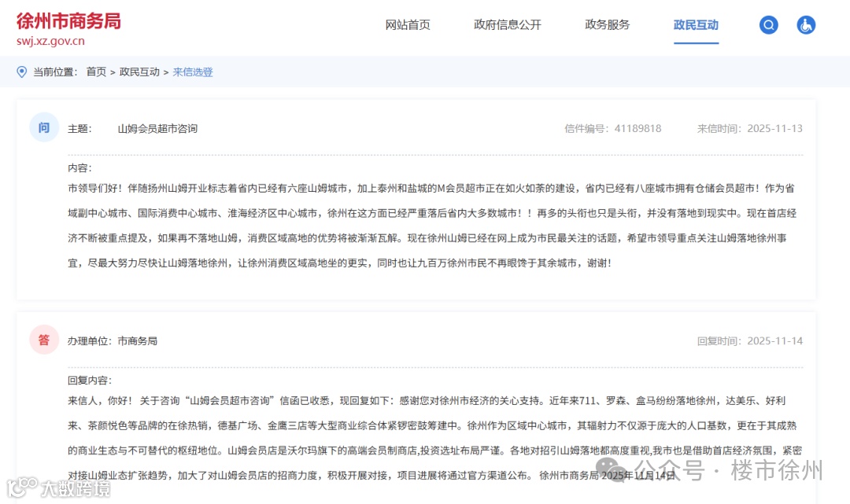The height and width of the screenshot is (504, 850).
Task: Click the blue 问 question badge
Action: pos(44,127)
